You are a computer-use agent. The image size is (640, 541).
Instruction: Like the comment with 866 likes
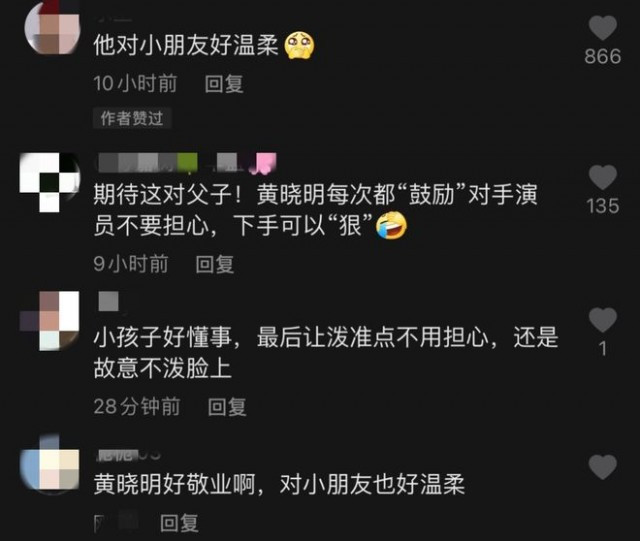coord(602,28)
